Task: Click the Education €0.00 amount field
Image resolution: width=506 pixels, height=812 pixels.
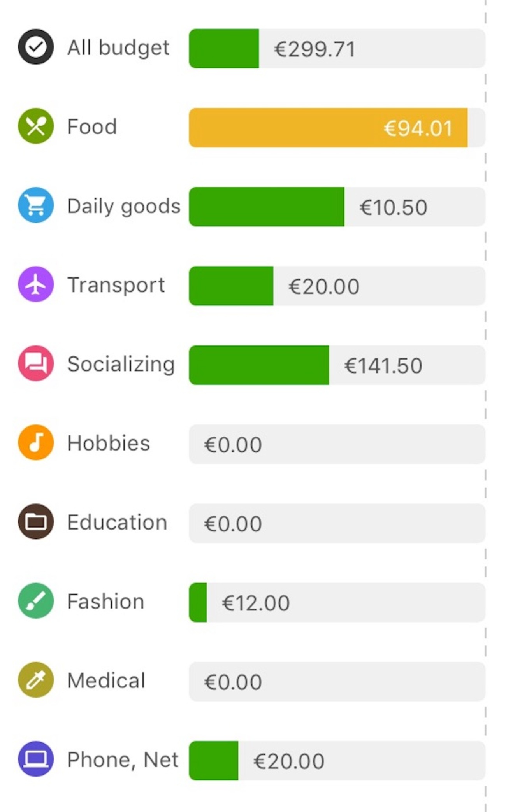Action: (x=337, y=523)
